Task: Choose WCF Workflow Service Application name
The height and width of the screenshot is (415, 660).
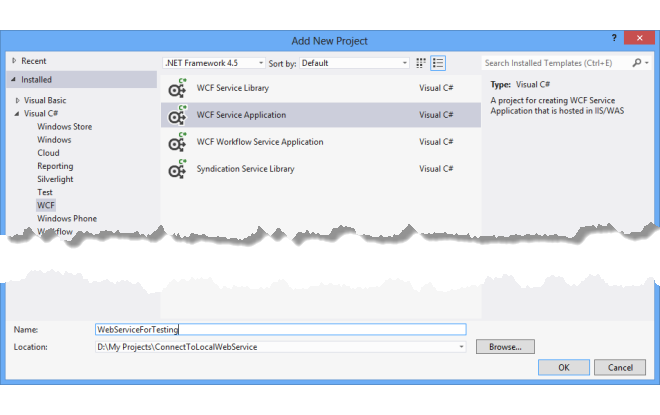Action: tap(260, 142)
